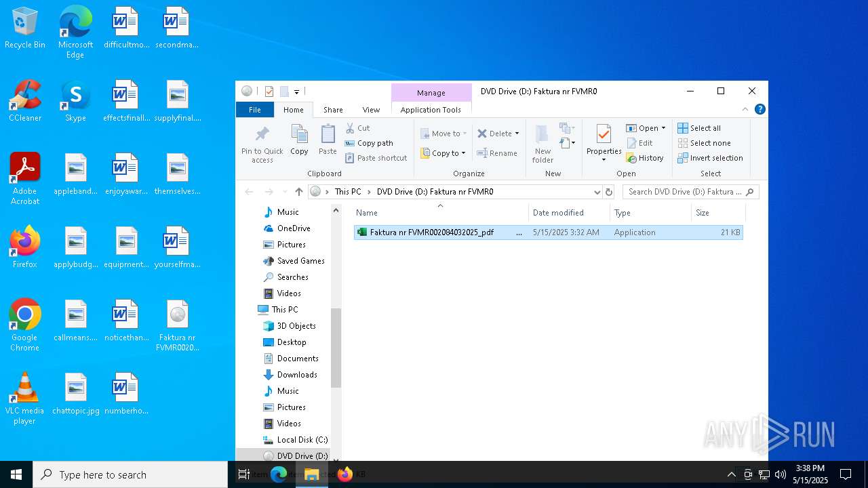The image size is (868, 488).
Task: Click the Explorer help question mark
Action: [760, 109]
